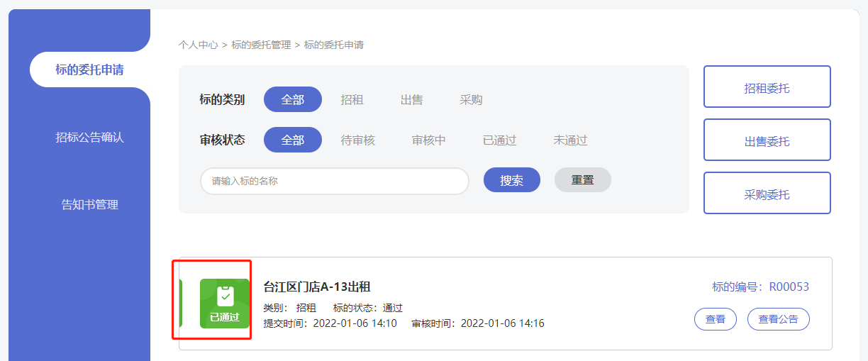Open the 标的委托申请 sidebar tab
This screenshot has width=868, height=361.
pyautogui.click(x=89, y=70)
